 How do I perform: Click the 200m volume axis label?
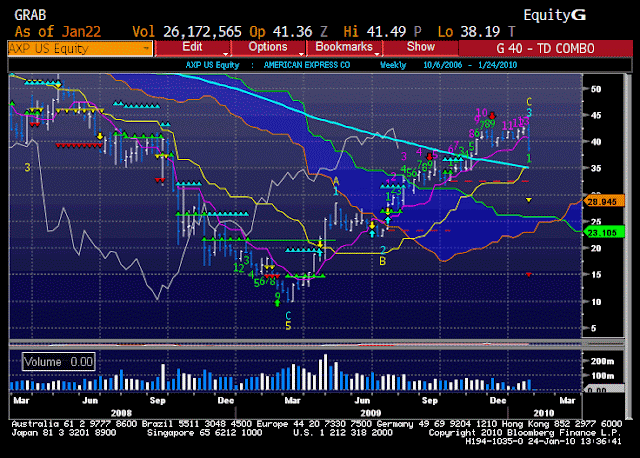point(602,361)
